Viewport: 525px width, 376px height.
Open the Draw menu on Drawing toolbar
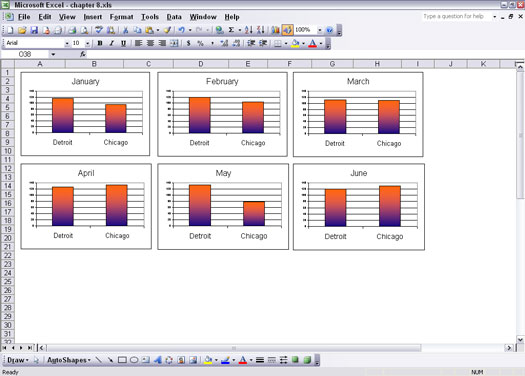click(17, 360)
